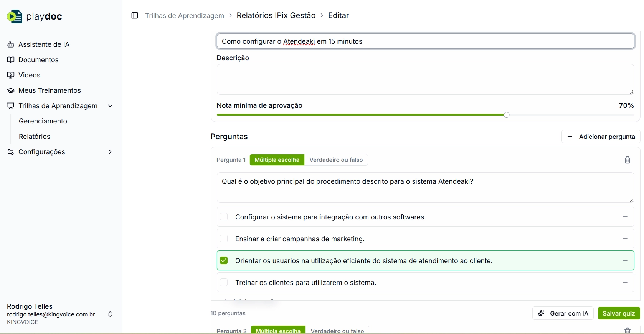Click the 'Orientar os usuários' answer text

click(364, 261)
